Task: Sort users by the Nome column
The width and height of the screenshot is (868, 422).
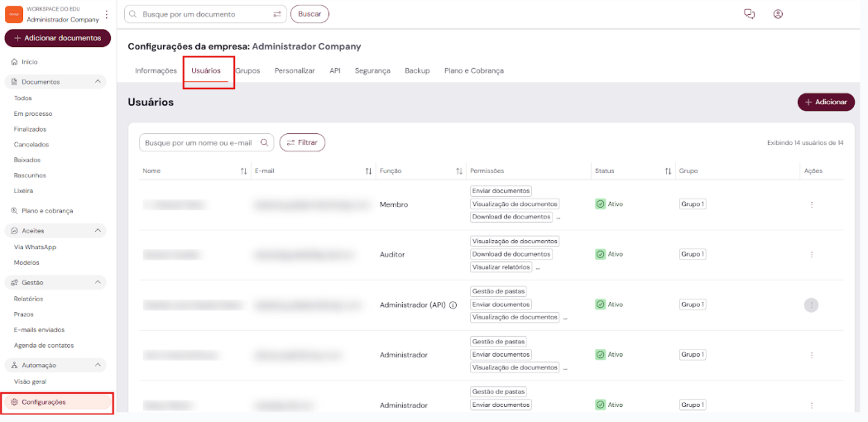Action: tap(244, 171)
